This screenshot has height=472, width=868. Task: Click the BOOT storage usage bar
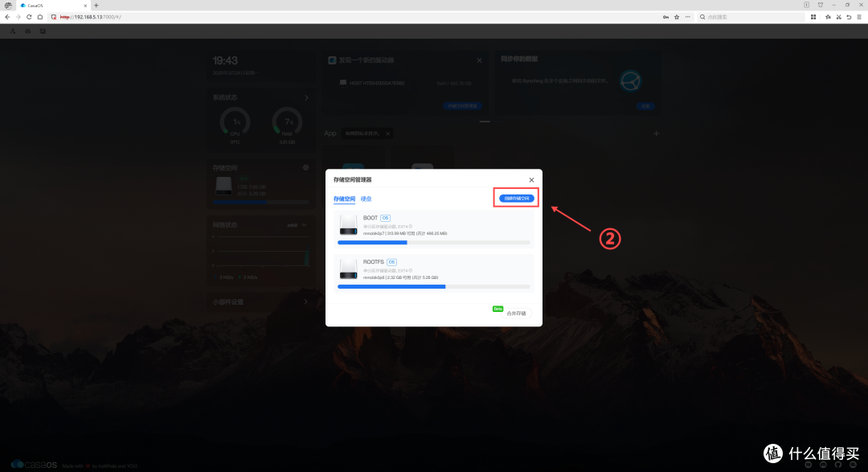click(x=433, y=243)
